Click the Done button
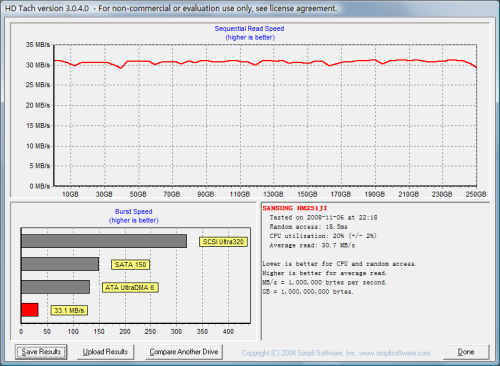Image resolution: width=500 pixels, height=366 pixels. (x=466, y=352)
